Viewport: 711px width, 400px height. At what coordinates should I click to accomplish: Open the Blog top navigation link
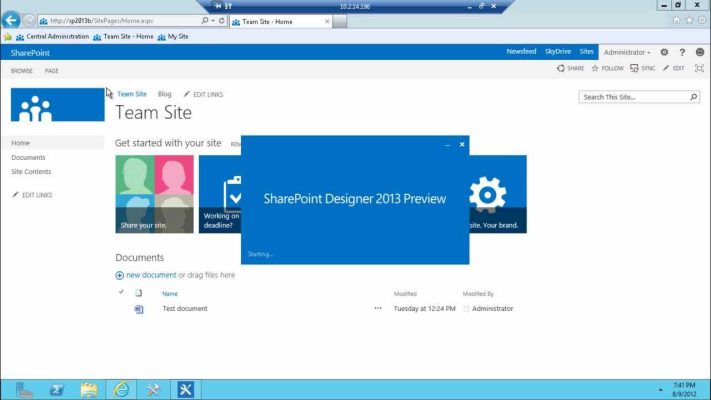coord(165,94)
